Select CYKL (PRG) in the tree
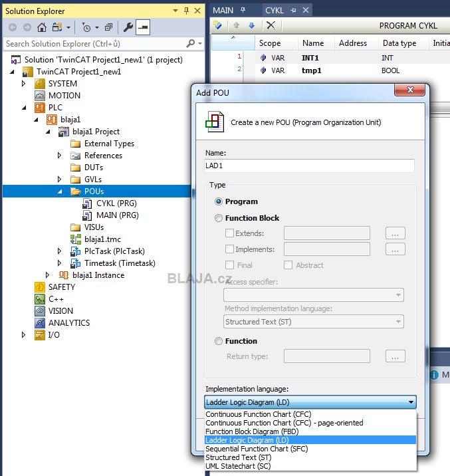 click(x=116, y=203)
